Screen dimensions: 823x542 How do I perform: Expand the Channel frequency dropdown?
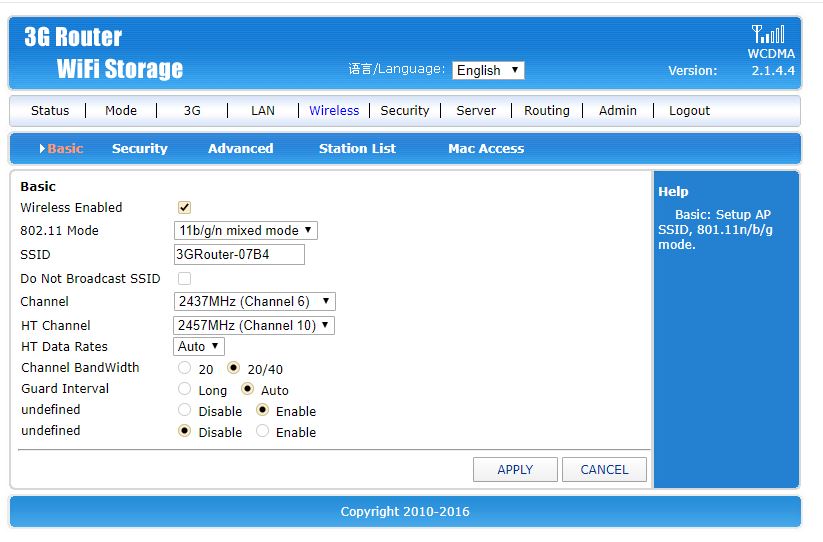(254, 301)
